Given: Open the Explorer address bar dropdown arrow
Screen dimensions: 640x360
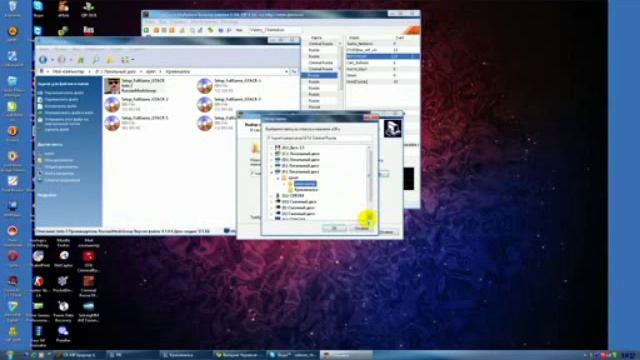Looking at the screenshot, I should [x=286, y=71].
